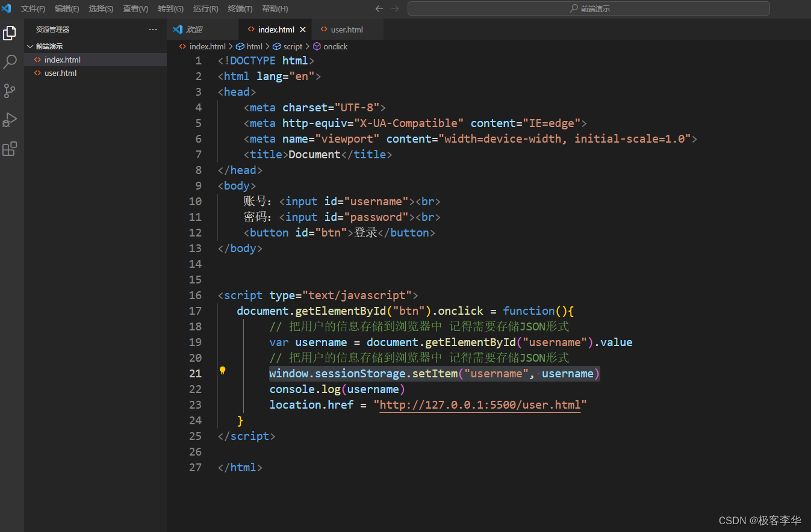Click the Document title text on line 7

point(314,154)
